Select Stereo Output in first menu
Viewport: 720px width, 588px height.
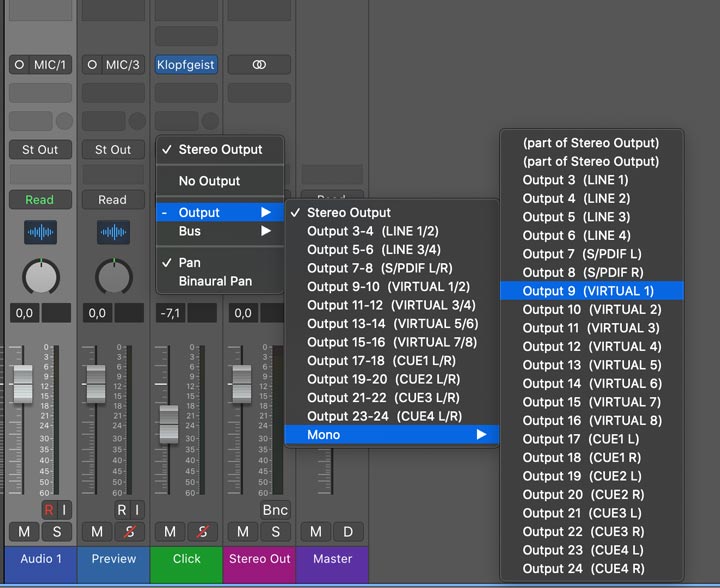220,150
